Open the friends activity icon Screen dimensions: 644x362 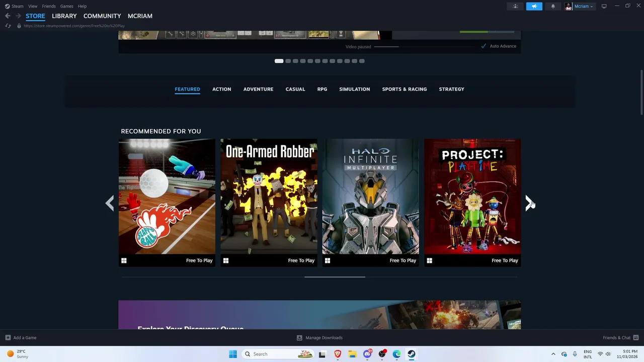[x=515, y=6]
